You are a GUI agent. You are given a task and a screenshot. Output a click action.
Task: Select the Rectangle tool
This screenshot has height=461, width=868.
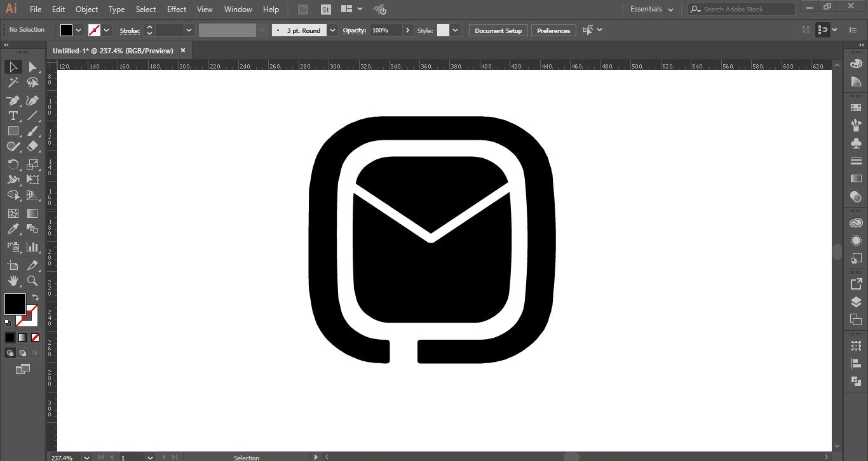[13, 131]
